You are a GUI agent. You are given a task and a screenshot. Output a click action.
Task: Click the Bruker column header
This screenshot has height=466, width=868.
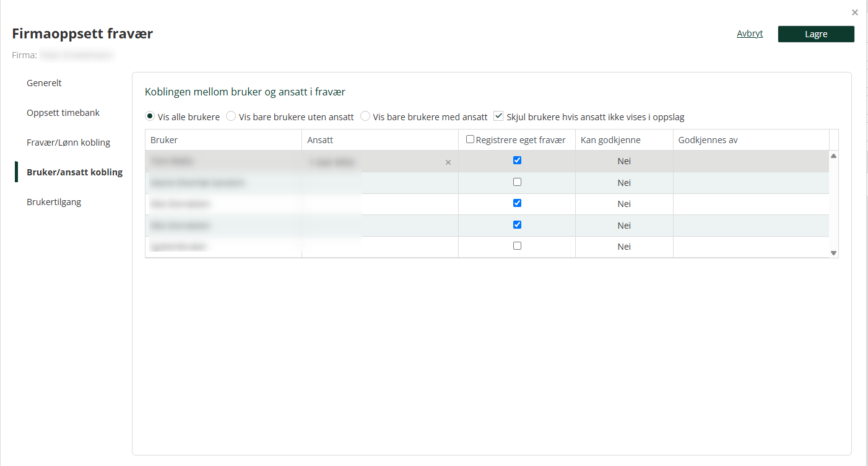tap(224, 140)
